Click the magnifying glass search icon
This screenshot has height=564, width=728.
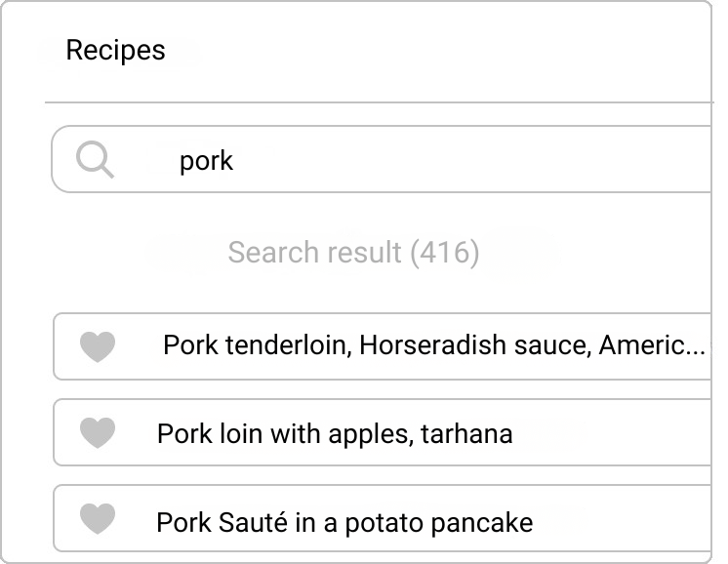point(96,159)
